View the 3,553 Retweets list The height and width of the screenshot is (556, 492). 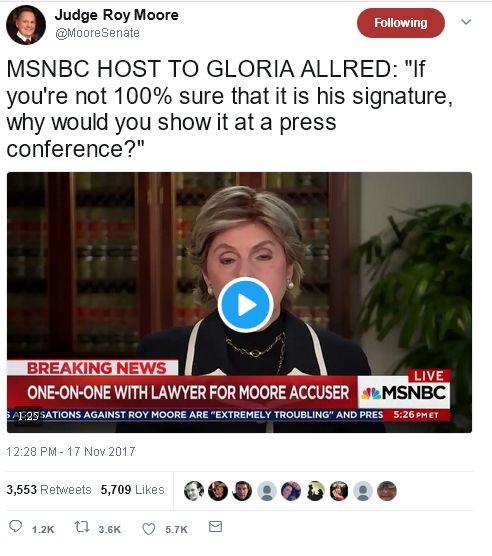49,490
